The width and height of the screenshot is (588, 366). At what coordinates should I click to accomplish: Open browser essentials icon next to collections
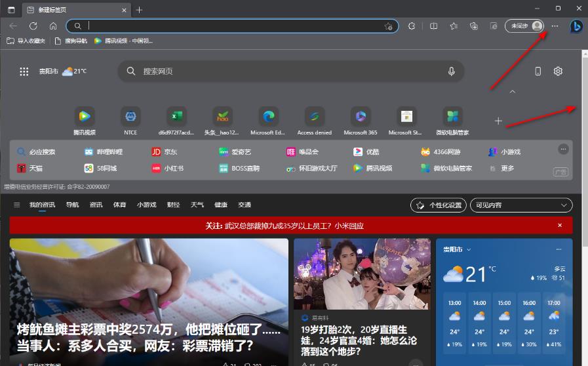pyautogui.click(x=494, y=26)
